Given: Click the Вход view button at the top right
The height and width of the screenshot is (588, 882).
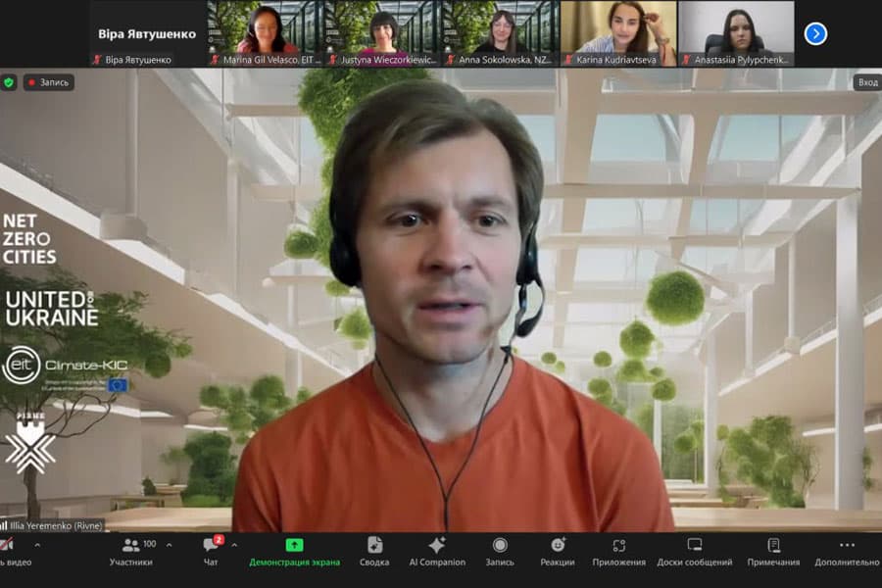Looking at the screenshot, I should [867, 82].
